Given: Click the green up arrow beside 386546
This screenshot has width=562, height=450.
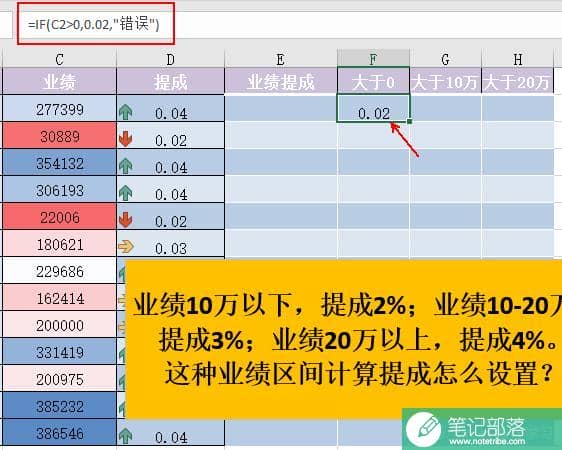Looking at the screenshot, I should pos(125,436).
